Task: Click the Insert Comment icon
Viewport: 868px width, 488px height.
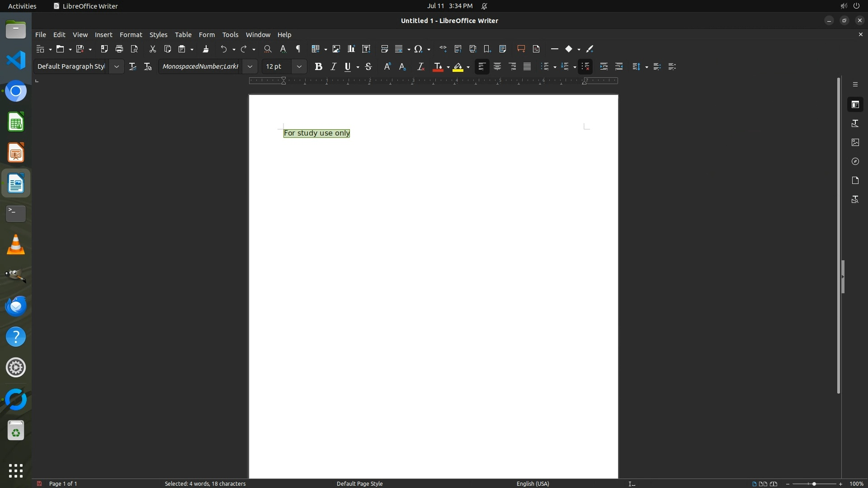Action: 521,49
